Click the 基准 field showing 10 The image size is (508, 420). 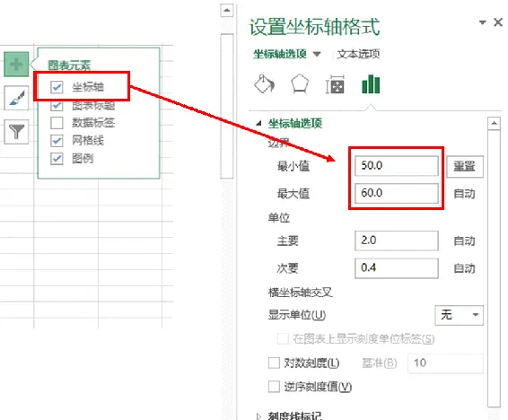click(x=445, y=363)
